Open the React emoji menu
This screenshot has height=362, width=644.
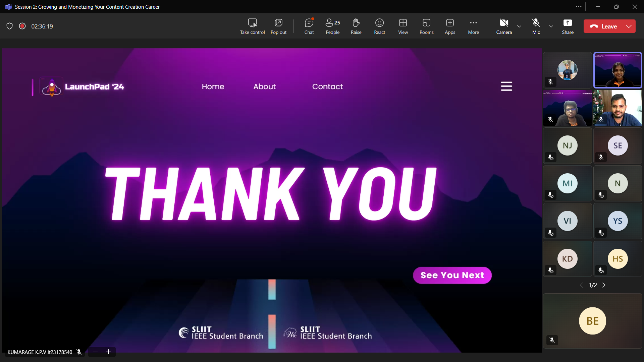[379, 26]
